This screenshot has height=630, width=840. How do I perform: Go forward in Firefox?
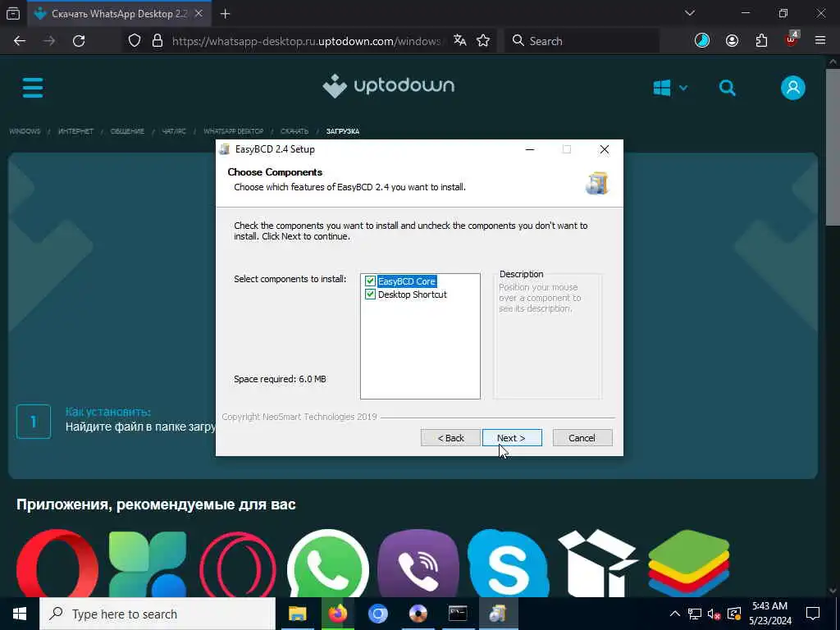click(49, 41)
